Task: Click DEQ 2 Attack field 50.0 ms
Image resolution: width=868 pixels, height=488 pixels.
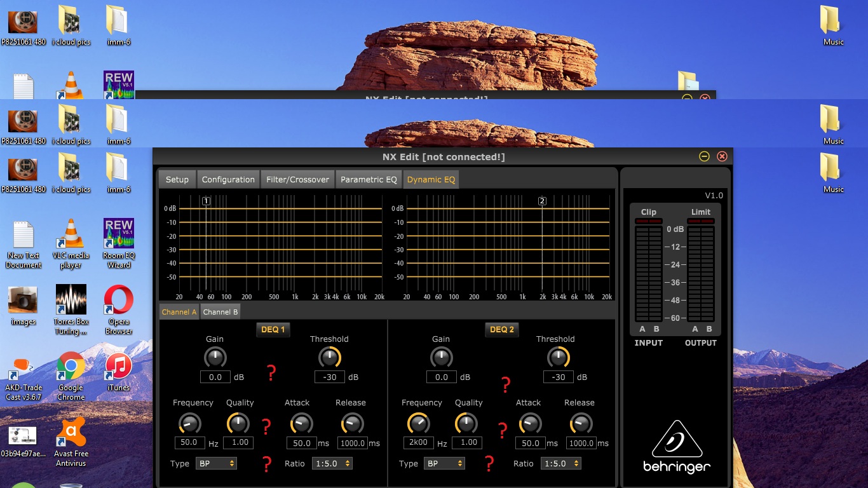Action: (x=531, y=443)
